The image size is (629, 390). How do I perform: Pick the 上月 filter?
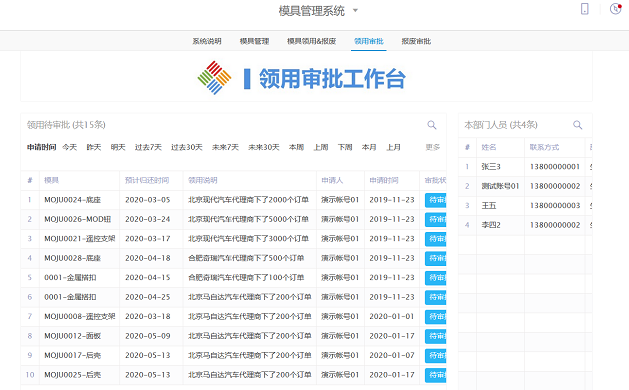click(x=394, y=147)
